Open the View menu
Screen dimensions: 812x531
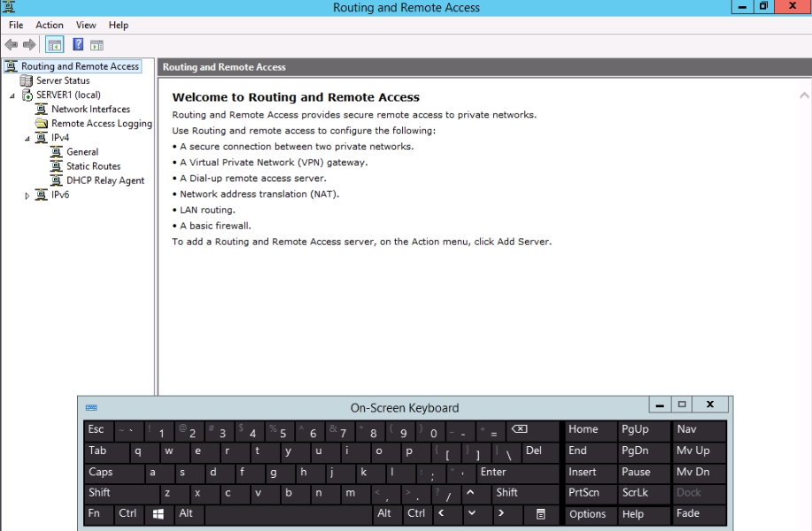click(x=86, y=25)
